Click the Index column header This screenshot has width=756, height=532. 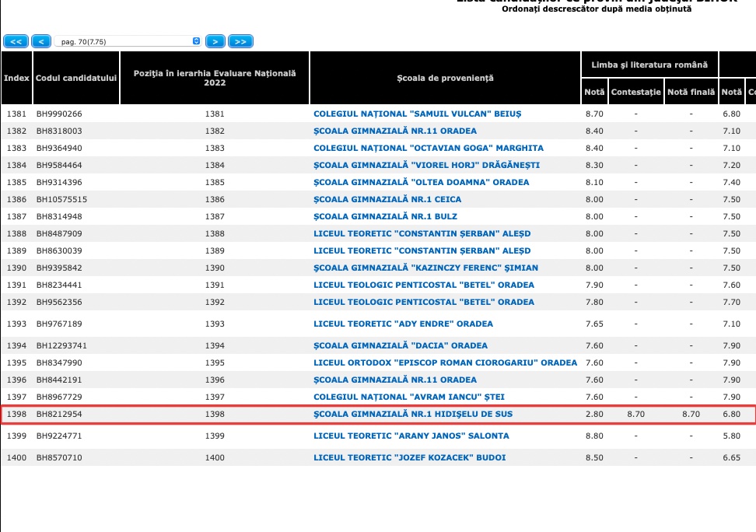click(16, 78)
